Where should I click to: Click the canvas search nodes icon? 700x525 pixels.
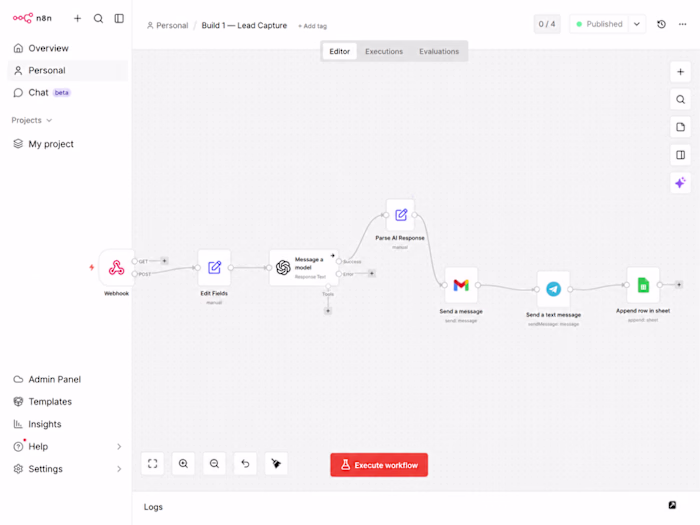point(680,100)
